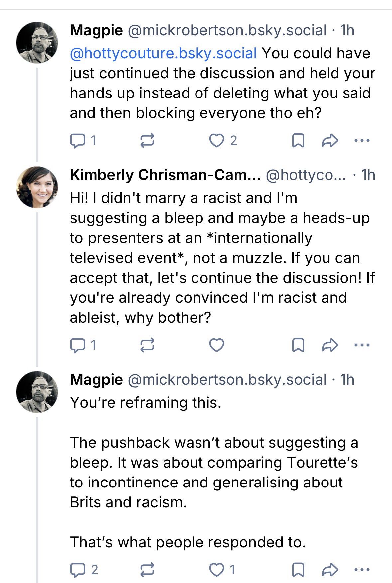This screenshot has width=392, height=583.
Task: Open more options on the reframing post
Action: click(362, 570)
